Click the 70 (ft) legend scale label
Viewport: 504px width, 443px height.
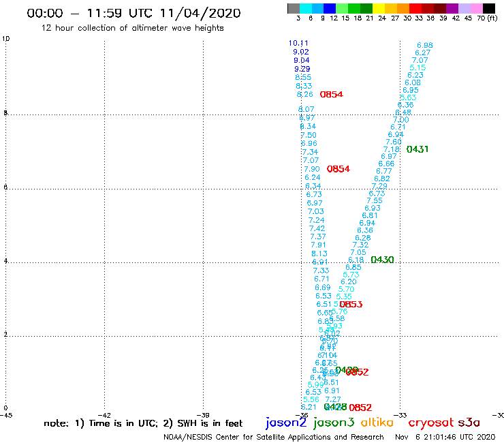pyautogui.click(x=487, y=18)
